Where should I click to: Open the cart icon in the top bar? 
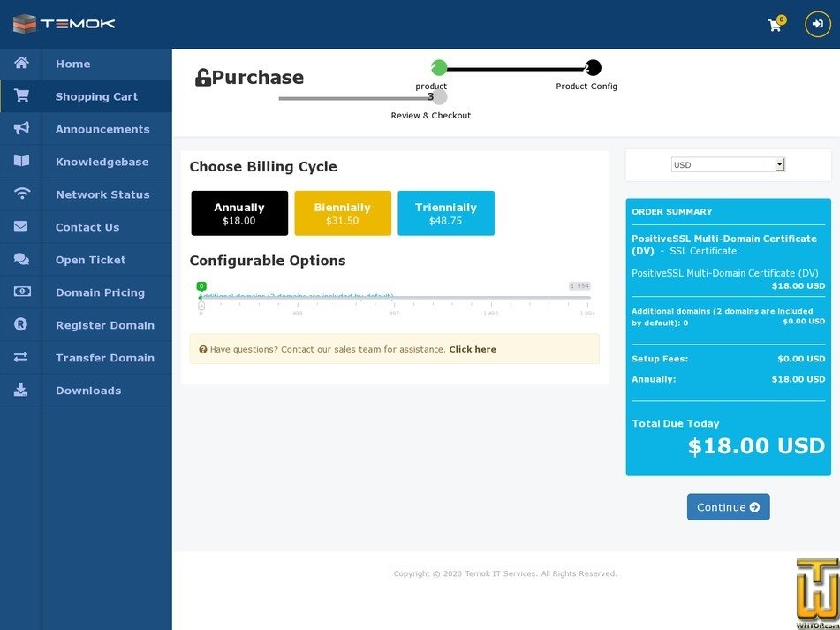point(774,25)
